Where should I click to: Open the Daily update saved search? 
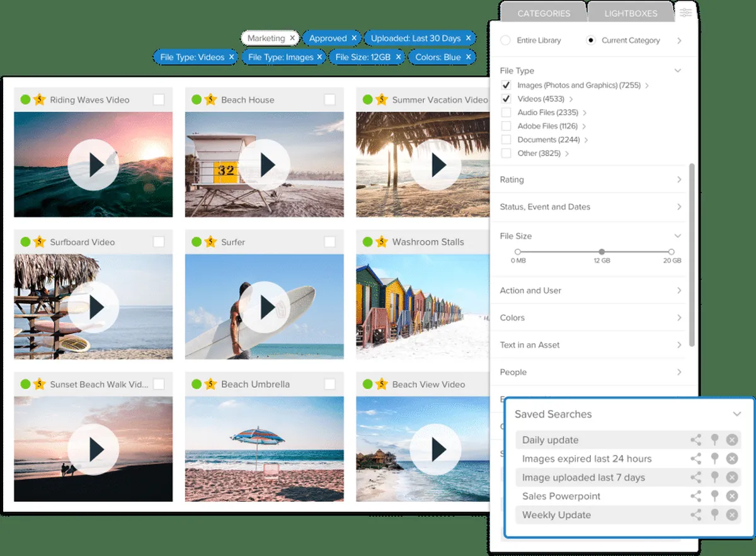550,440
